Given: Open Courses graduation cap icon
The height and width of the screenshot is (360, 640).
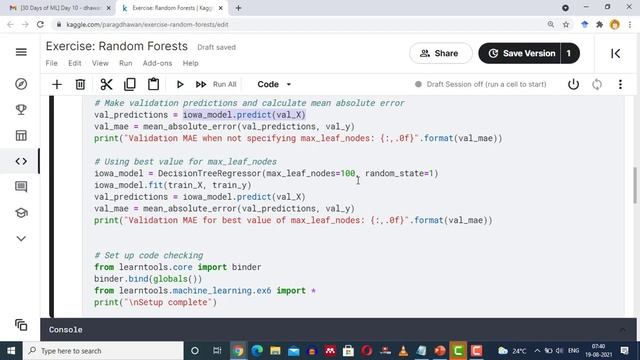Looking at the screenshot, I should click(21, 213).
